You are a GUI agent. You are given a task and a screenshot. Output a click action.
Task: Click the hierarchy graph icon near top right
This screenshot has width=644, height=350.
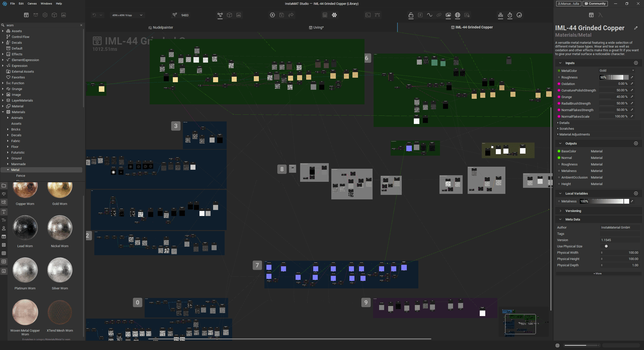pyautogui.click(x=500, y=15)
